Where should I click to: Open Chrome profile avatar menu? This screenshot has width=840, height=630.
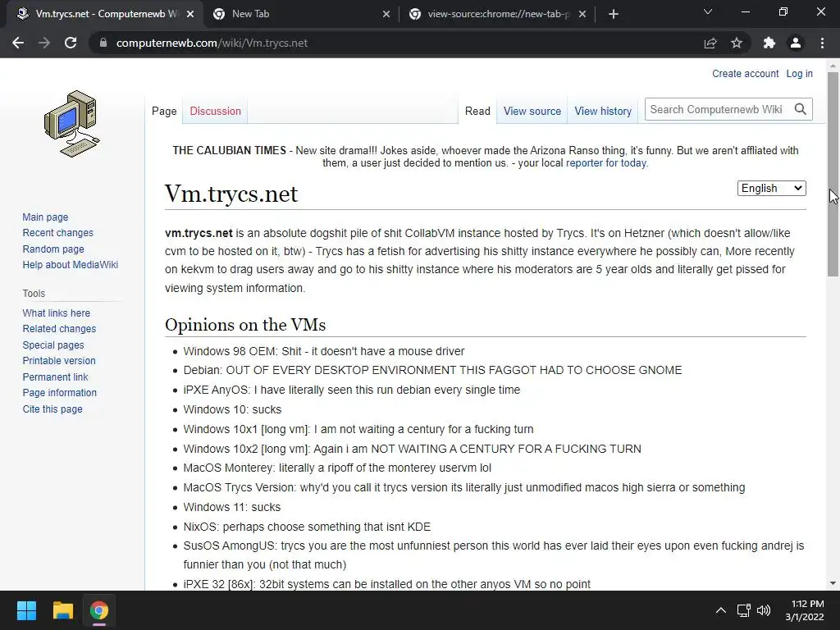796,43
